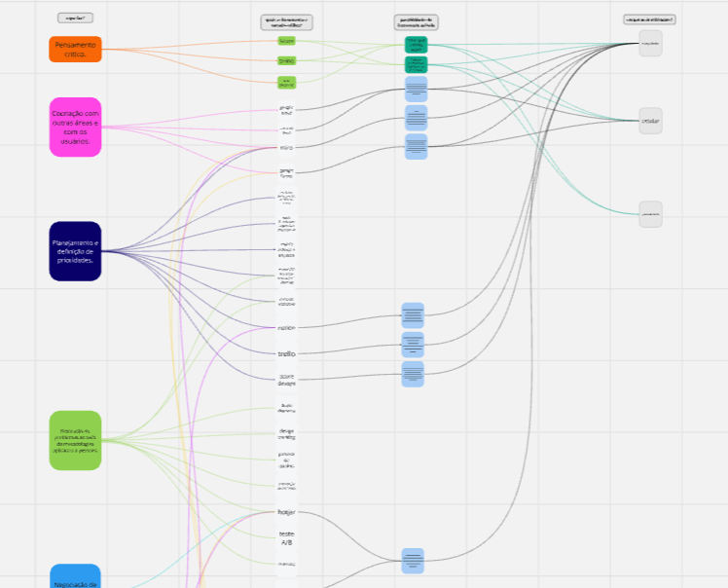Image resolution: width=728 pixels, height=588 pixels.
Task: Select the topmost gray node in right column
Action: coord(650,43)
